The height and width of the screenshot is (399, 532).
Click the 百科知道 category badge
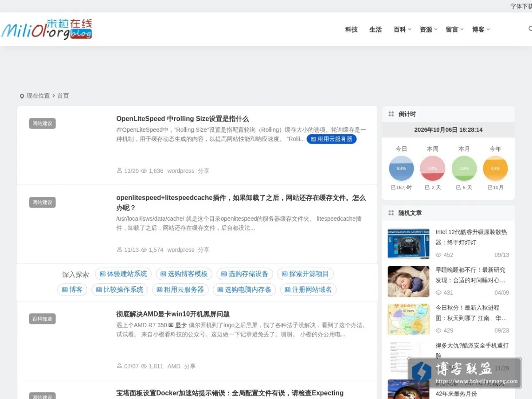[43, 319]
